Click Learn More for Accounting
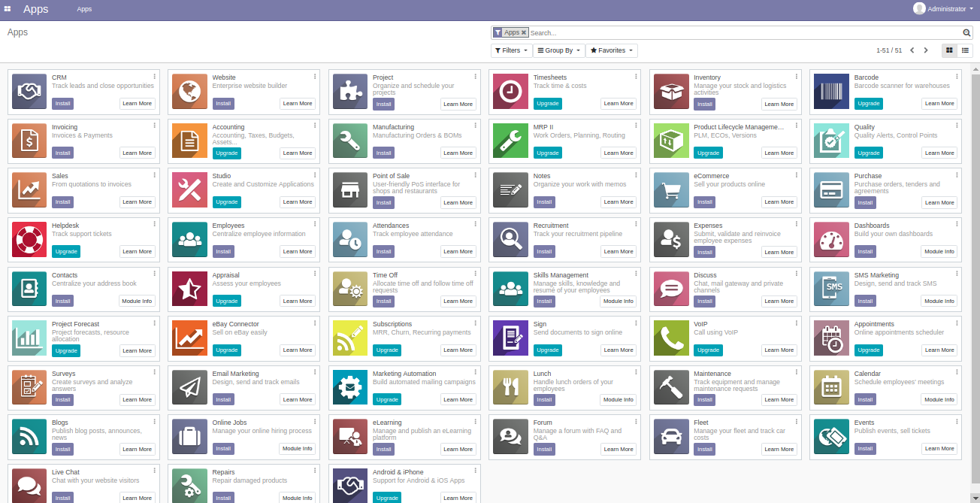The height and width of the screenshot is (503, 980). click(298, 153)
